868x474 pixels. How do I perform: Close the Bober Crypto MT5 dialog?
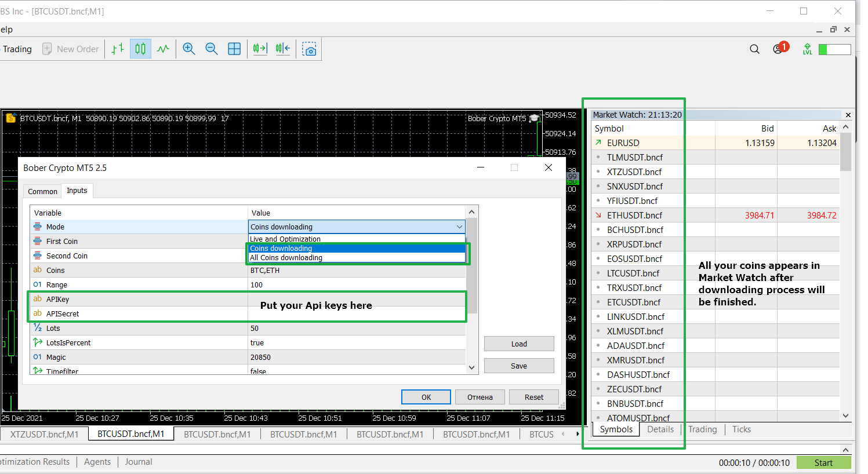pos(549,167)
